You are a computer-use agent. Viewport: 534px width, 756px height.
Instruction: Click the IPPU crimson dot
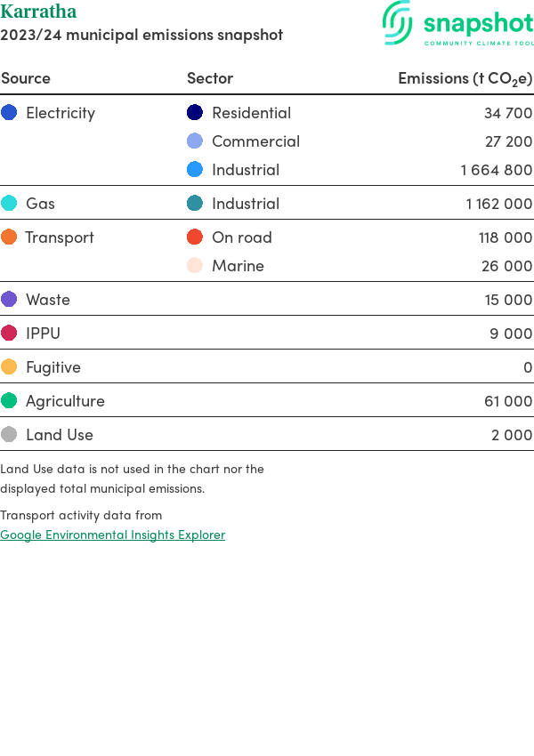pos(9,334)
